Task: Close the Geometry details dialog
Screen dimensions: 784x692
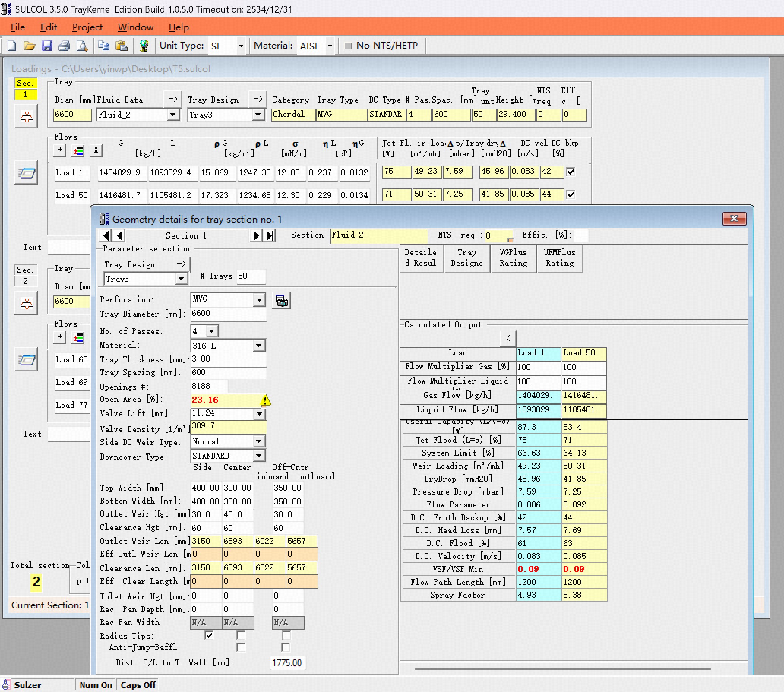Action: (x=734, y=218)
